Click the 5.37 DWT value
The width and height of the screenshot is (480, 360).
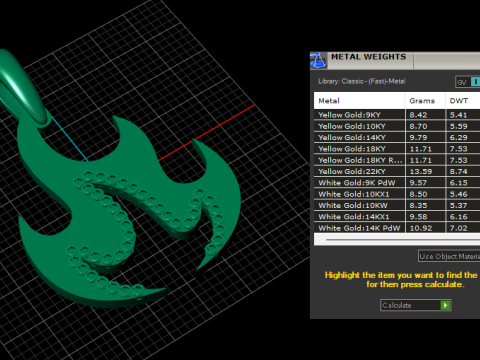[459, 206]
